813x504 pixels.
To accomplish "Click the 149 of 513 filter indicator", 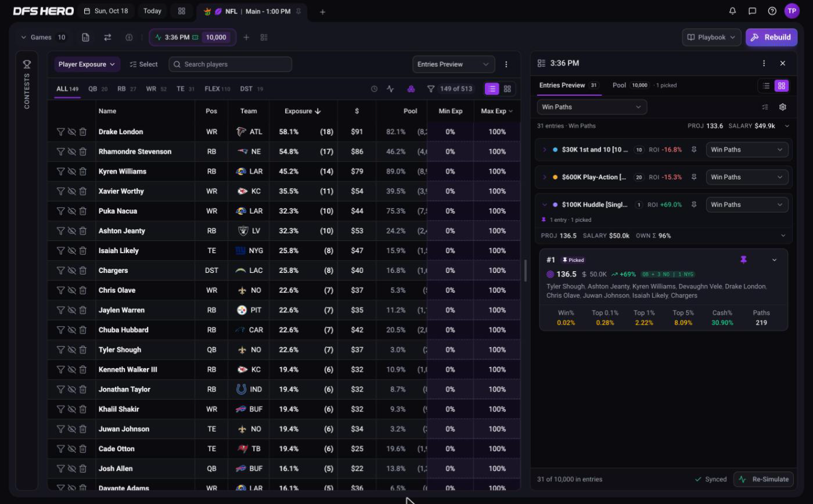I will click(x=450, y=89).
